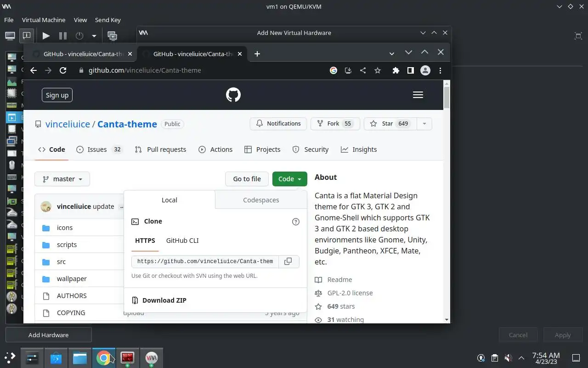
Task: Open the Issues tab
Action: [x=100, y=149]
